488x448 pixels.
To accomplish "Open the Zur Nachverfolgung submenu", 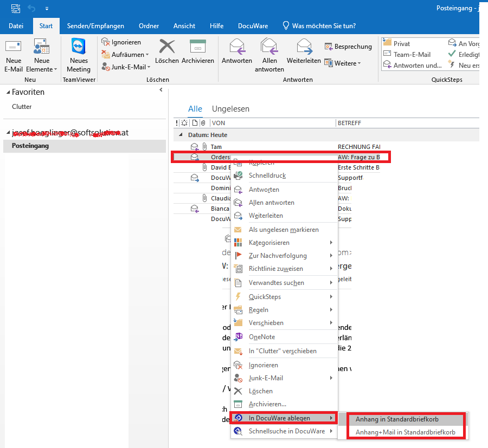I will 284,256.
